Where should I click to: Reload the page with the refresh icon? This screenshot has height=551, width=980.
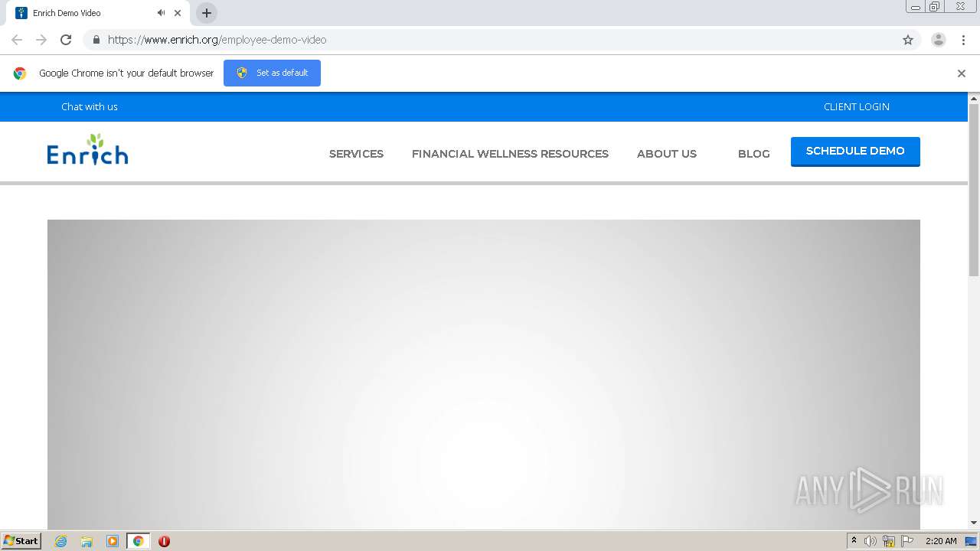coord(66,40)
